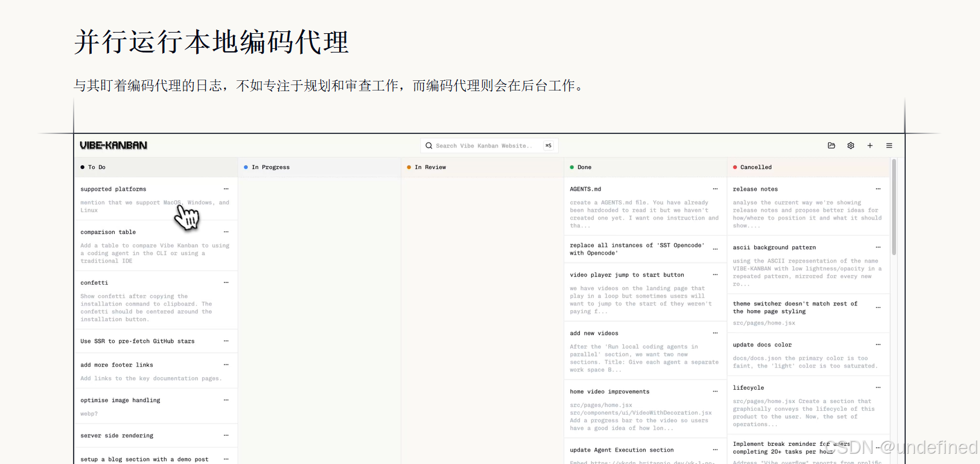Open options menu for 'comparison table' card

(x=226, y=232)
